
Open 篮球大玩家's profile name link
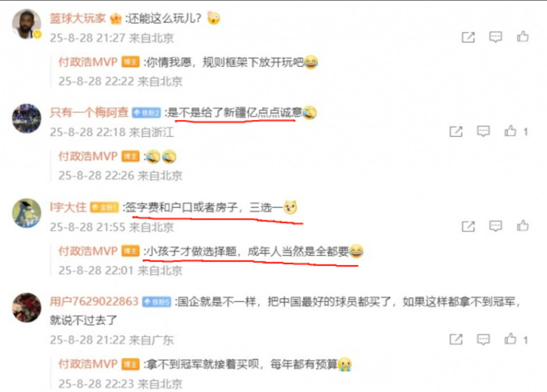pyautogui.click(x=78, y=18)
